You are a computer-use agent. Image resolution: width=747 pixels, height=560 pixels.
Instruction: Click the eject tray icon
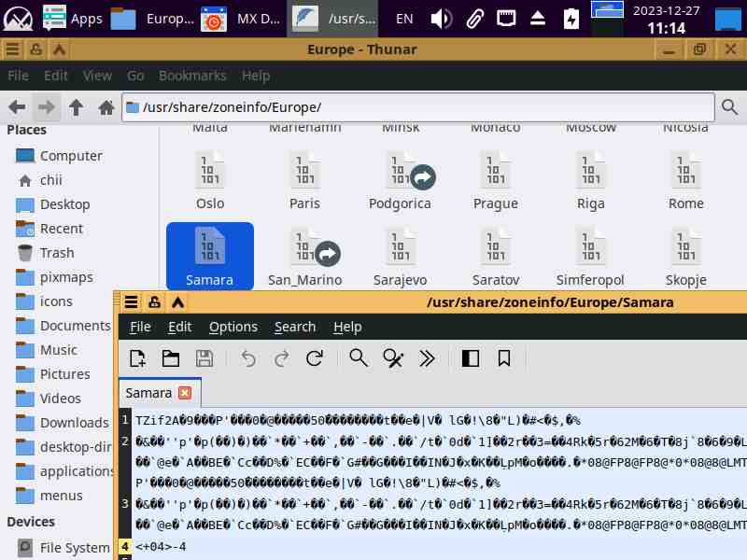tap(538, 19)
